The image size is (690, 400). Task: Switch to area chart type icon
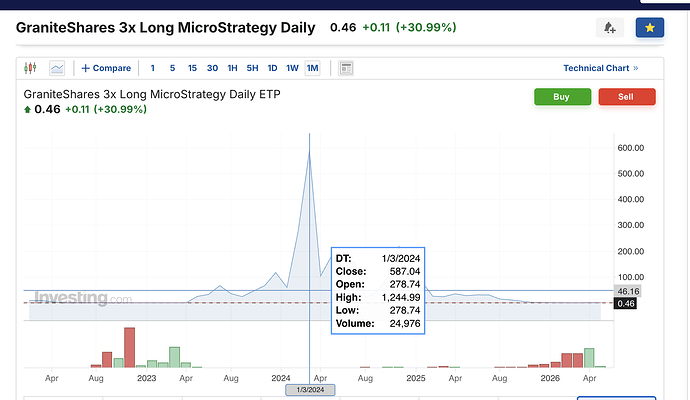(x=57, y=68)
